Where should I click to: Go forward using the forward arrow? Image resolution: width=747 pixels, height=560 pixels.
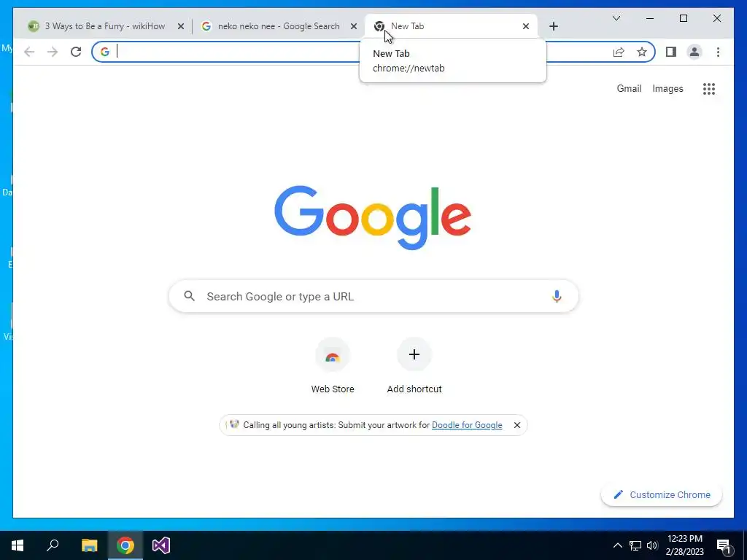(53, 52)
